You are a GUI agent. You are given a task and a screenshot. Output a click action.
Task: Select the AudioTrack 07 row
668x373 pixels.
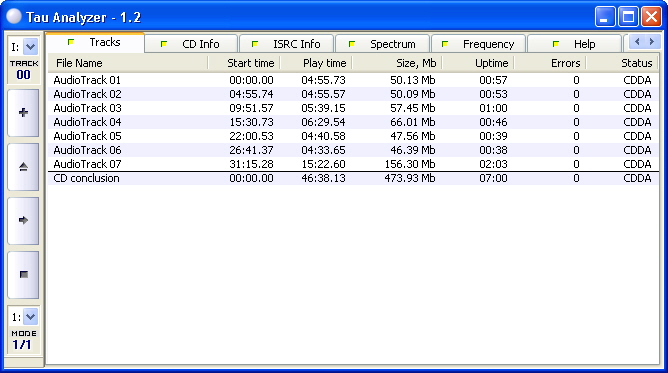coord(353,164)
